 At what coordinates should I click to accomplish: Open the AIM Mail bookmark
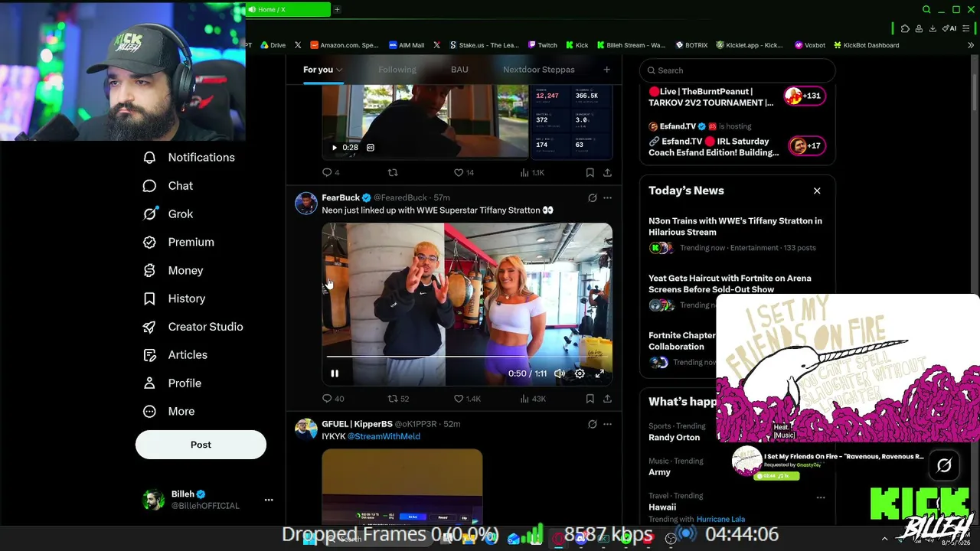[407, 45]
